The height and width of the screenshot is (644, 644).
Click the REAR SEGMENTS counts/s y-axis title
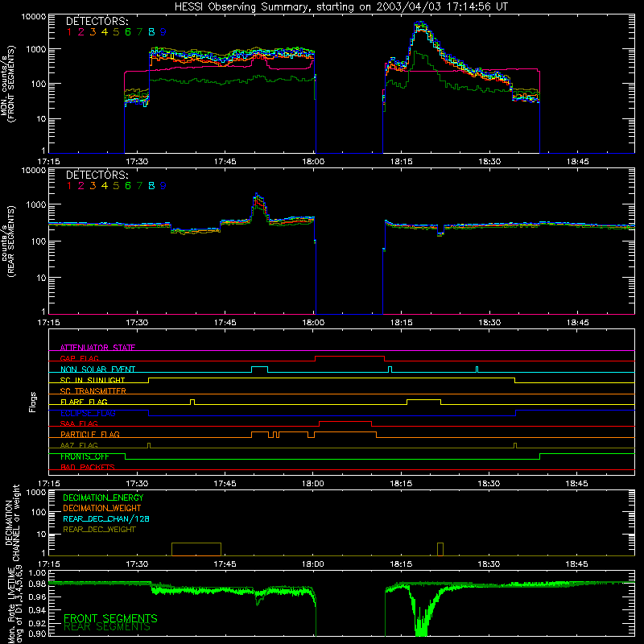[x=7, y=242]
